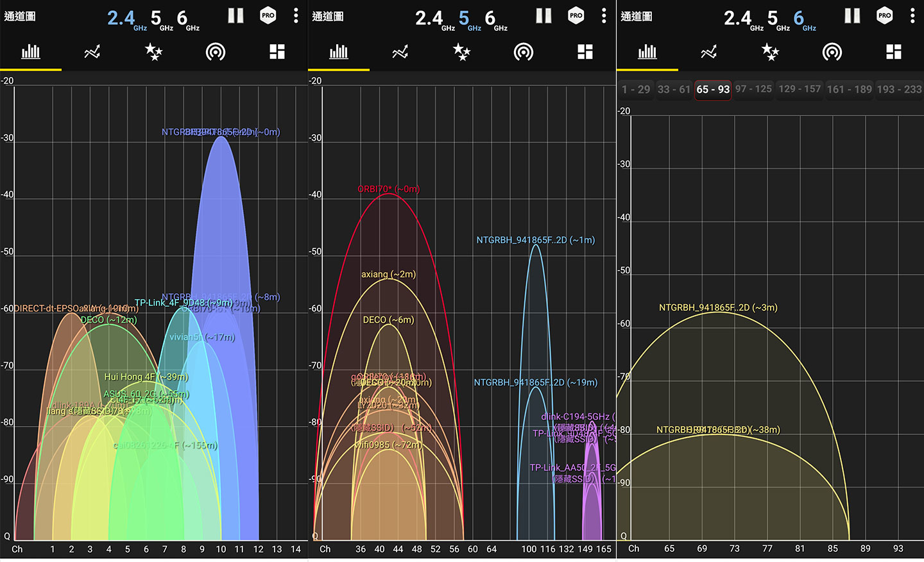This screenshot has width=924, height=562.
Task: Open the grid dashboard tab on the 2.4 GHz screen
Action: pos(277,52)
